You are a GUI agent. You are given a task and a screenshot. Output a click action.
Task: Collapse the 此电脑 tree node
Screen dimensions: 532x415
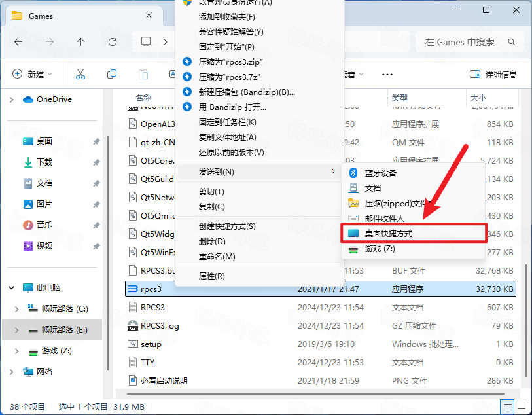[x=12, y=288]
